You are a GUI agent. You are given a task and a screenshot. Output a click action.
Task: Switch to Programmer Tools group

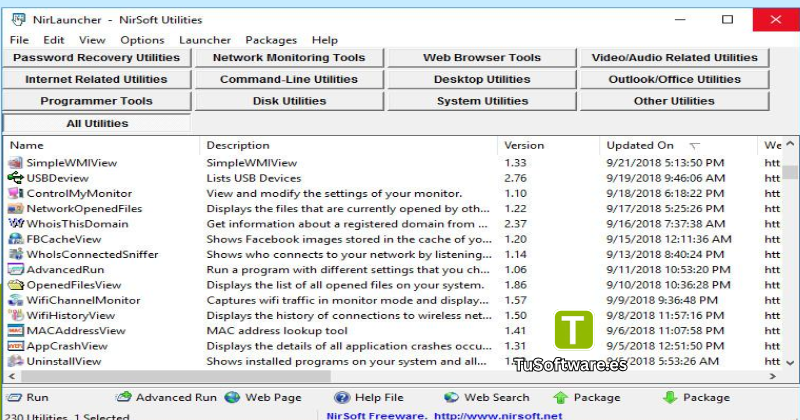point(96,101)
